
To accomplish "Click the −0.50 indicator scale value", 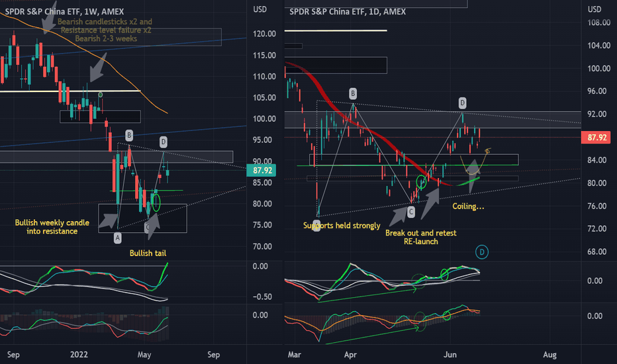I will [x=262, y=297].
